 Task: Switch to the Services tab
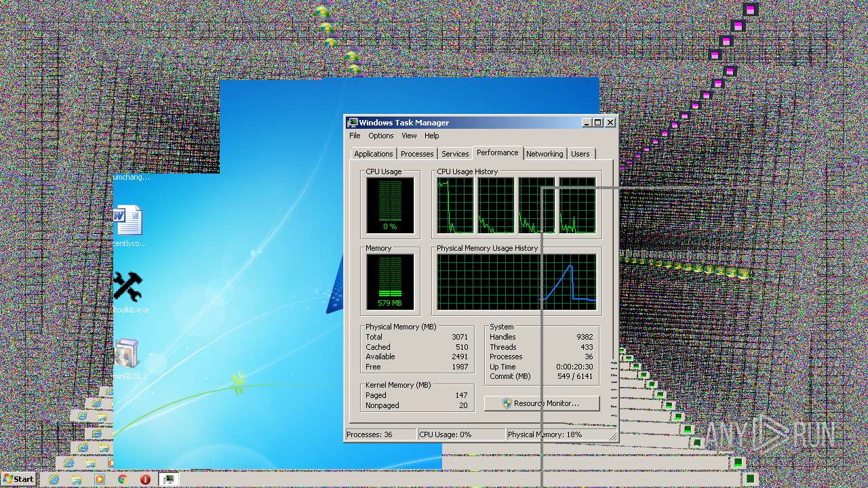pyautogui.click(x=455, y=154)
